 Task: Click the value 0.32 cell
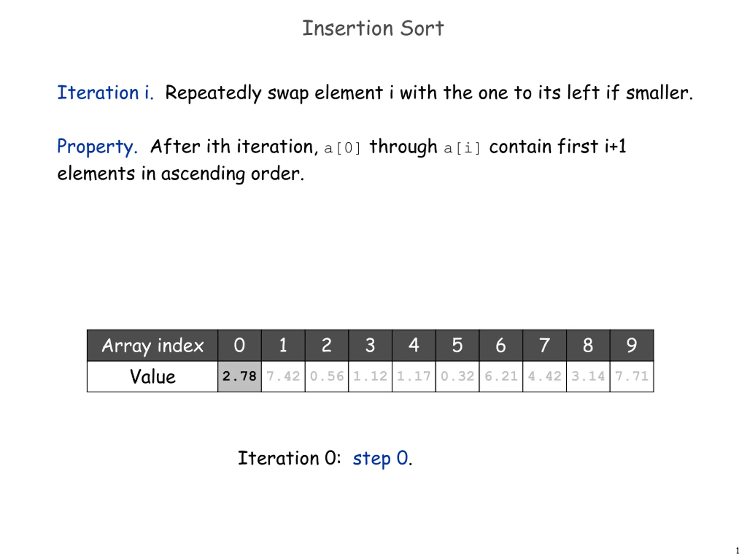coord(457,376)
